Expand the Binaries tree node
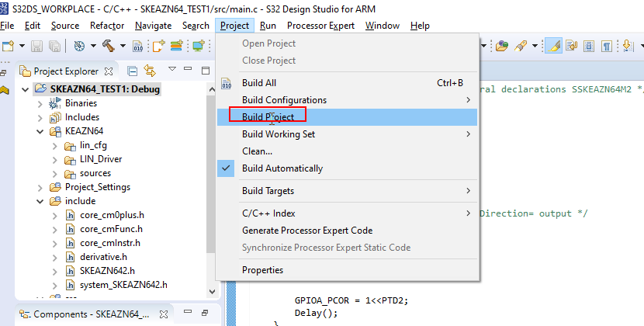 [x=40, y=103]
